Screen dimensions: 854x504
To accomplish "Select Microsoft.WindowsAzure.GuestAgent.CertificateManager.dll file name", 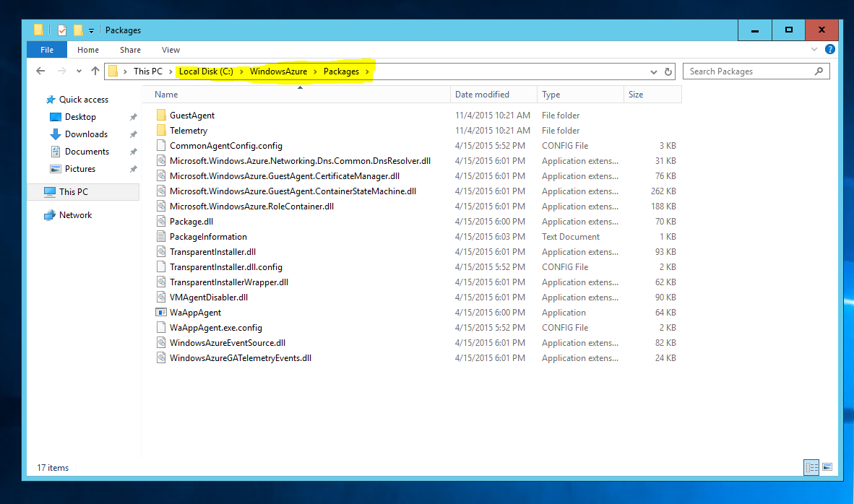I will [284, 176].
